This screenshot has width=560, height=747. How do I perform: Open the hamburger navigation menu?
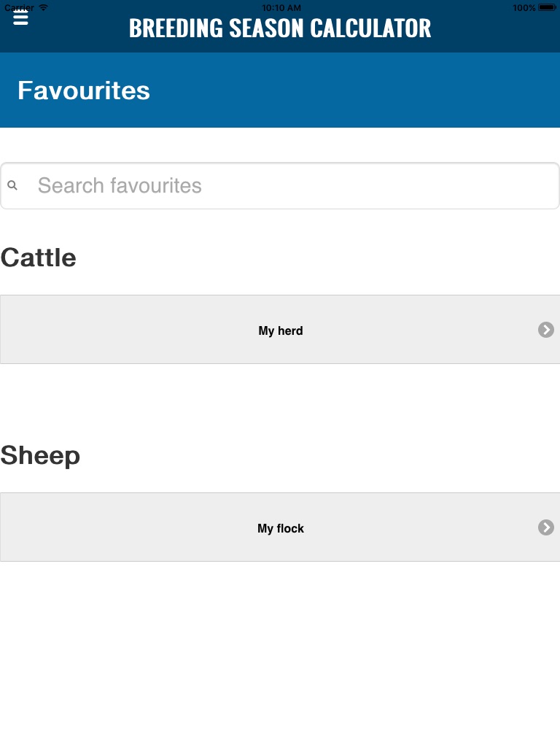[x=20, y=18]
